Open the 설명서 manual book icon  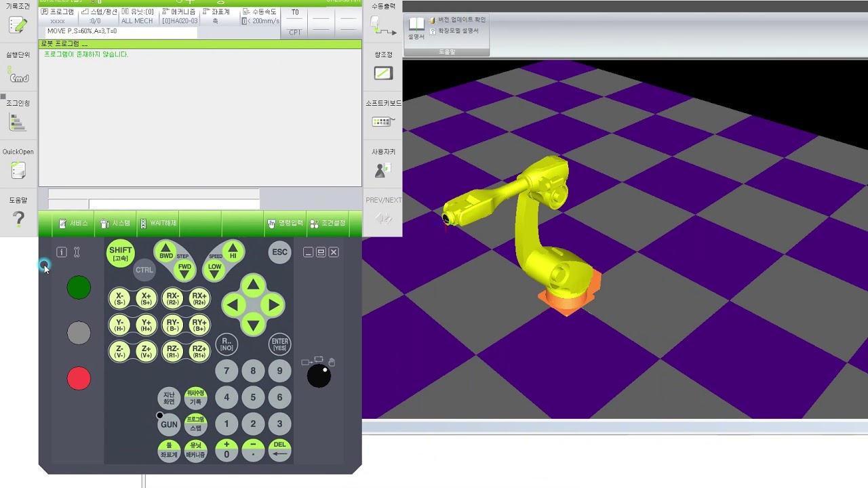pyautogui.click(x=416, y=28)
